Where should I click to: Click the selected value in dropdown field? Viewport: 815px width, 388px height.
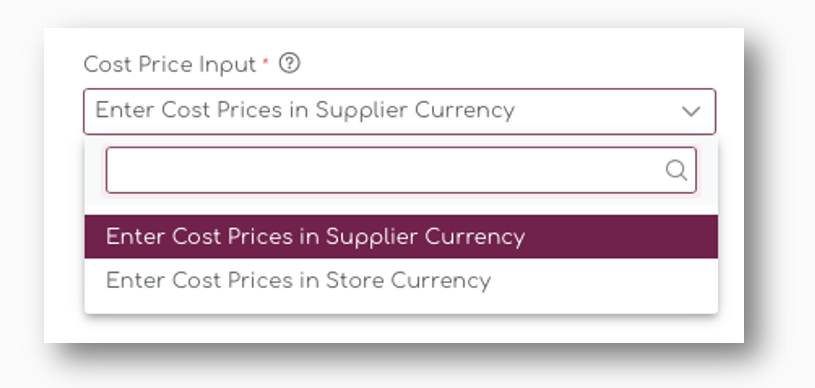click(305, 111)
